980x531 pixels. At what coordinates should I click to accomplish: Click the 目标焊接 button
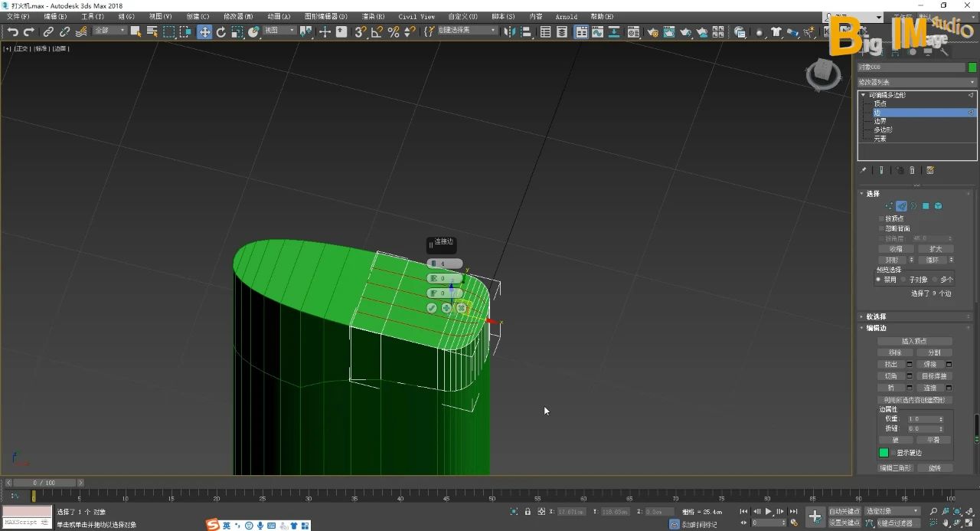point(934,376)
